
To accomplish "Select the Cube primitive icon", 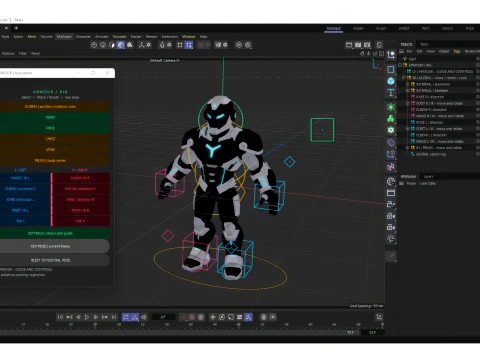I will [x=391, y=81].
